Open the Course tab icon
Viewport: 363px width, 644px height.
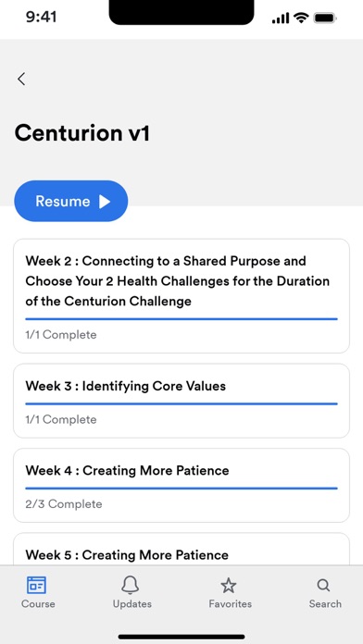click(37, 585)
